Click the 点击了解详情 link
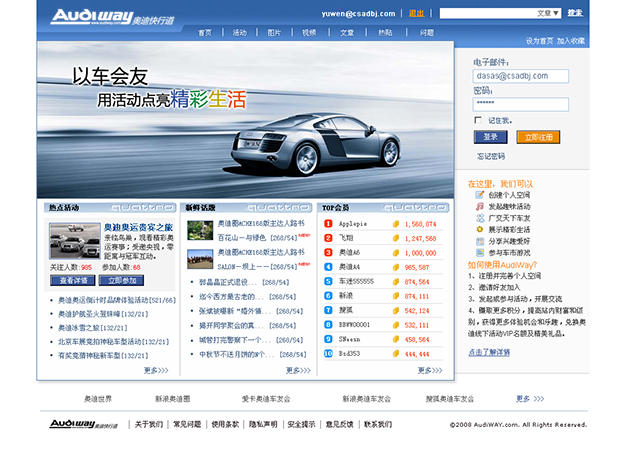The height and width of the screenshot is (462, 622). (489, 352)
